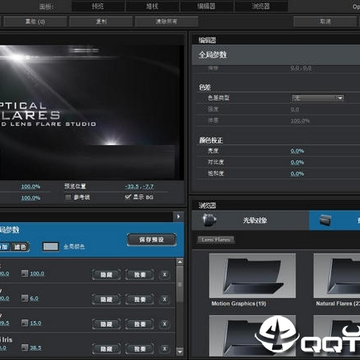Screen dimensions: 360x360
Task: Click the stack scrollbar up arrow
Action: point(180,262)
